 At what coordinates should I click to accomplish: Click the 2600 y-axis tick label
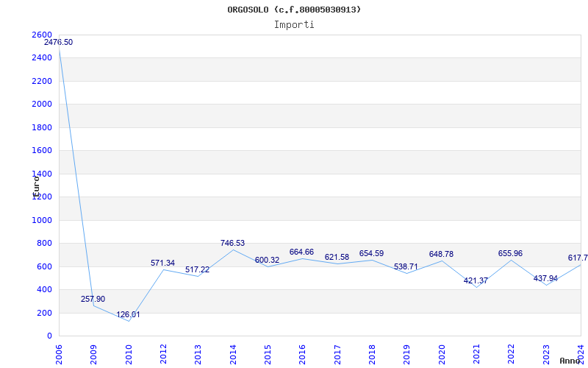coord(42,35)
